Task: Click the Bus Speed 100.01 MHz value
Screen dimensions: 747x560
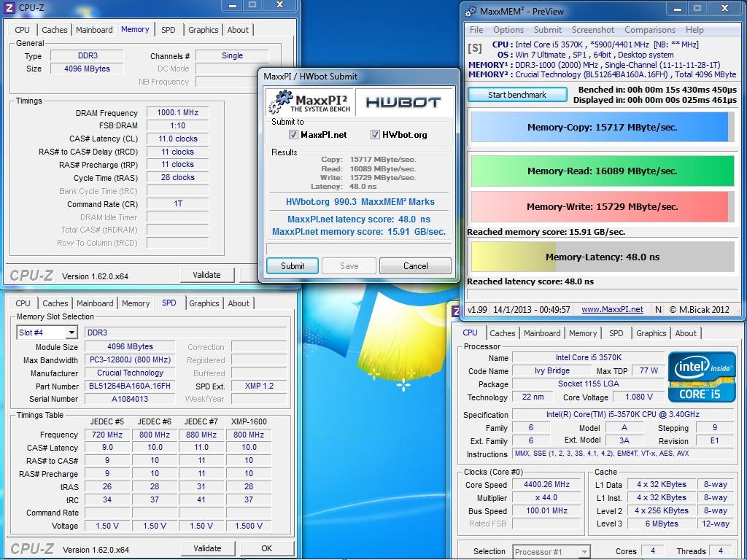Action: tap(546, 511)
